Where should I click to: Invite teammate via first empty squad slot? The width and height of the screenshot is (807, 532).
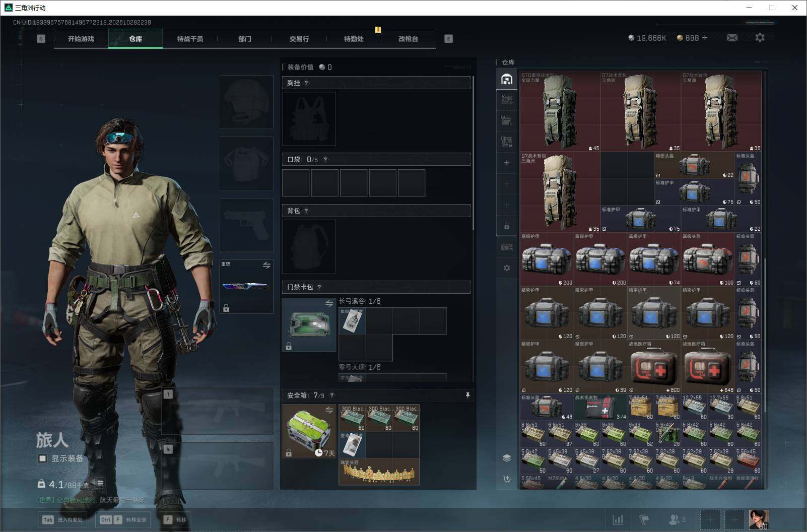[710, 519]
